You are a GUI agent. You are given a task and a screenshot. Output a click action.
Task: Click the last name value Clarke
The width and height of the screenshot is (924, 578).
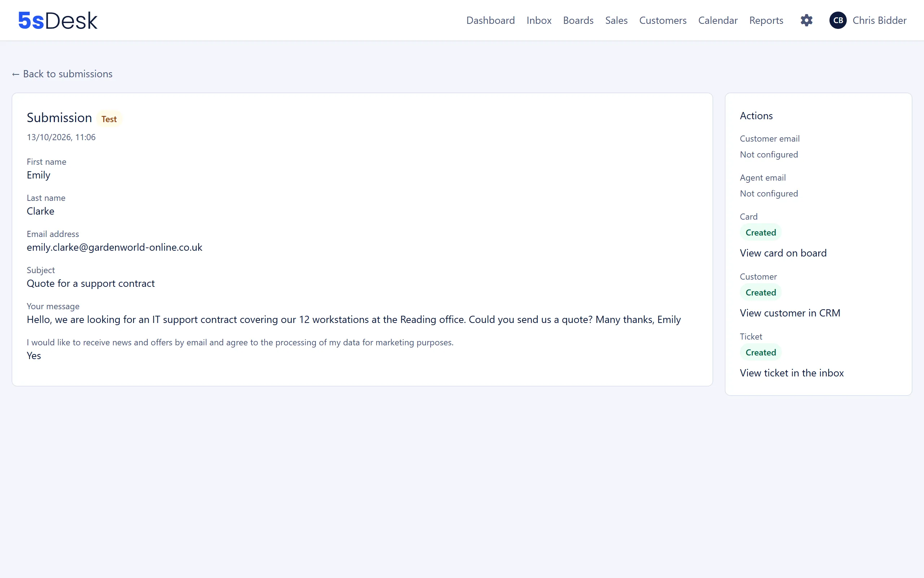pos(40,211)
